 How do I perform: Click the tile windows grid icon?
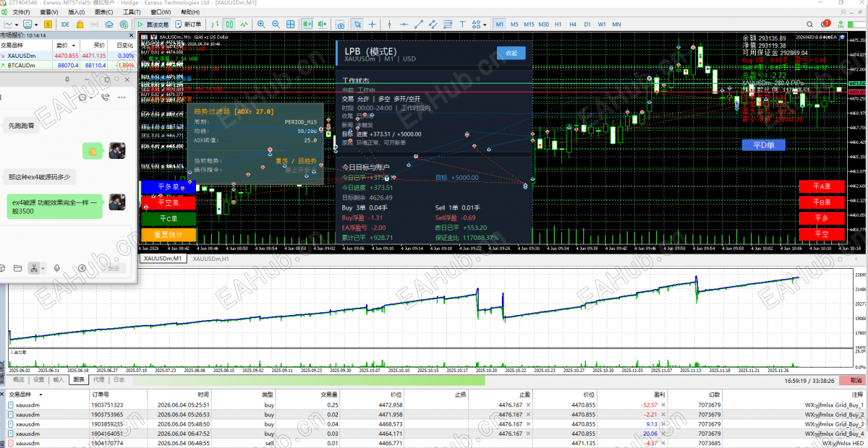(290, 24)
